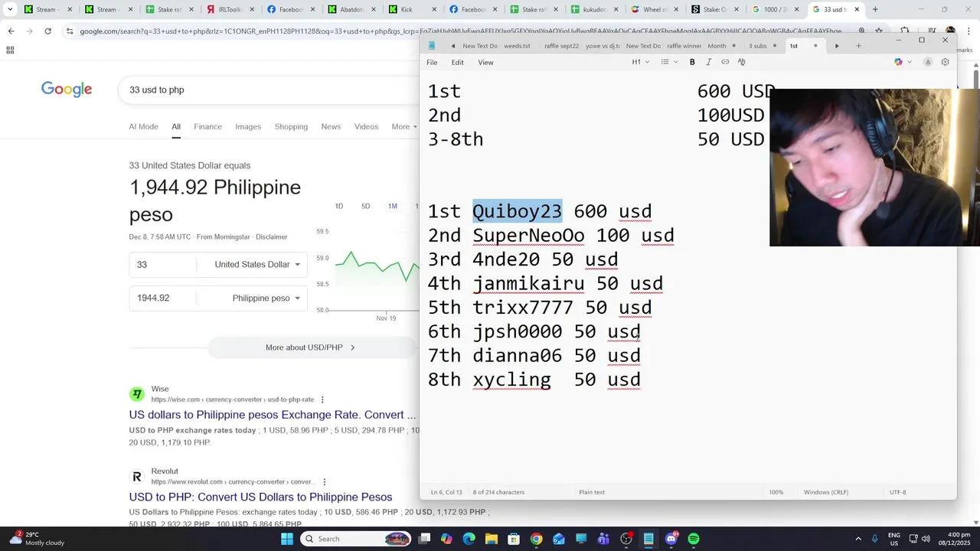Insert a link using the Notepad toolbar
The image size is (980, 551).
coord(725,62)
